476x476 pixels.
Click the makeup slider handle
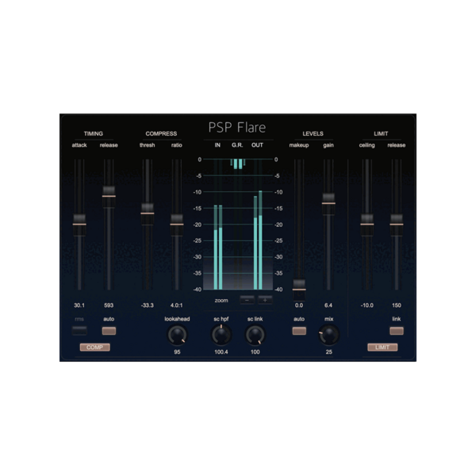tap(299, 290)
